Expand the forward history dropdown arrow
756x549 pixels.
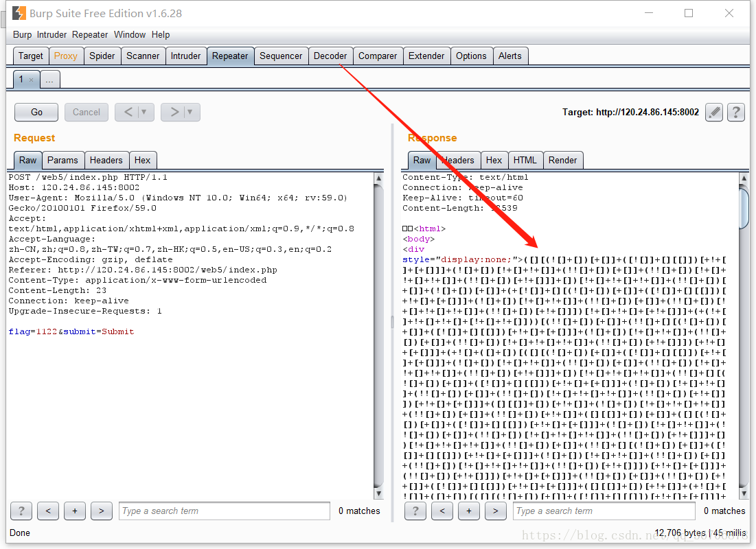190,113
